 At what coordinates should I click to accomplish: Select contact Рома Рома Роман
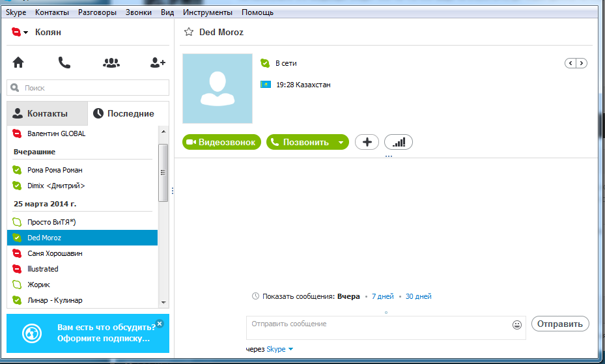point(83,170)
